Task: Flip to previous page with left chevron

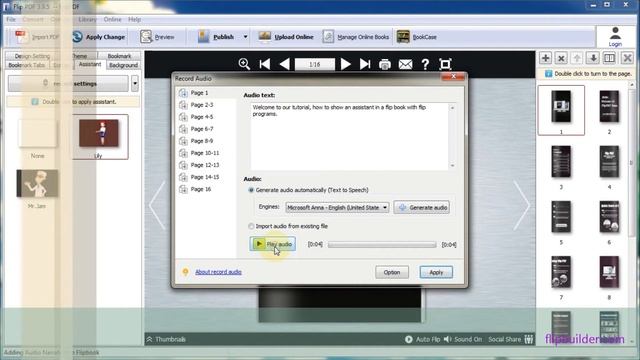Action: 158,205
